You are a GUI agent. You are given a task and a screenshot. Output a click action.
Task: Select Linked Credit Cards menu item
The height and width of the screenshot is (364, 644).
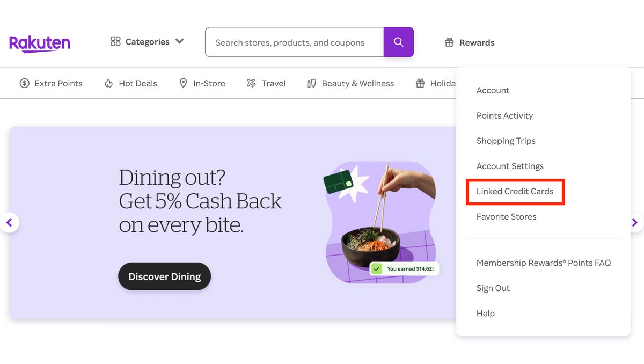[x=515, y=191]
